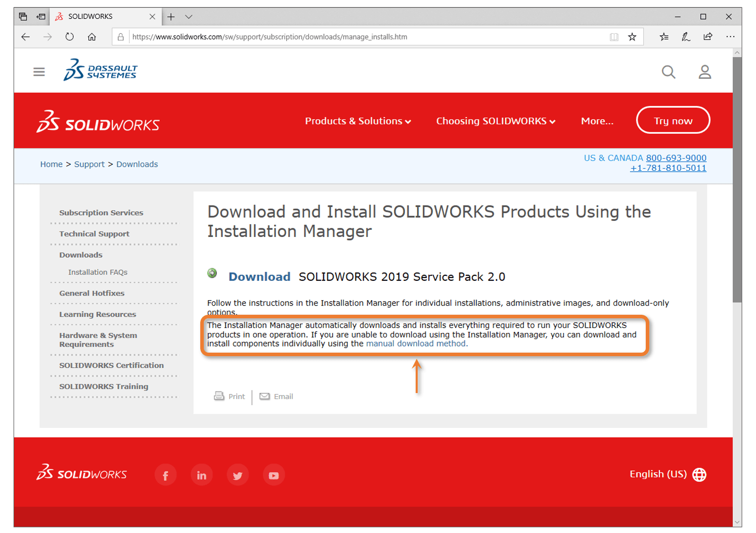
Task: Expand the tab previews chevron
Action: 189,17
